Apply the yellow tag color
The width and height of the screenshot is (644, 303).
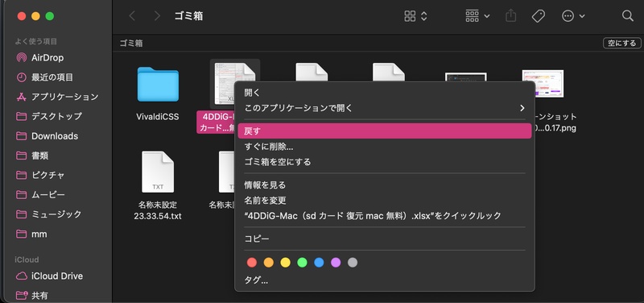[286, 262]
